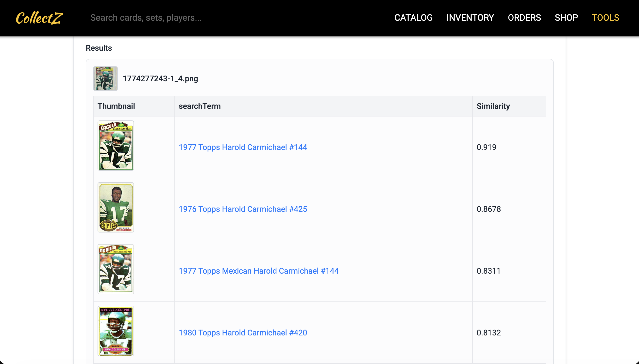Click the CollectZ logo

tap(39, 17)
